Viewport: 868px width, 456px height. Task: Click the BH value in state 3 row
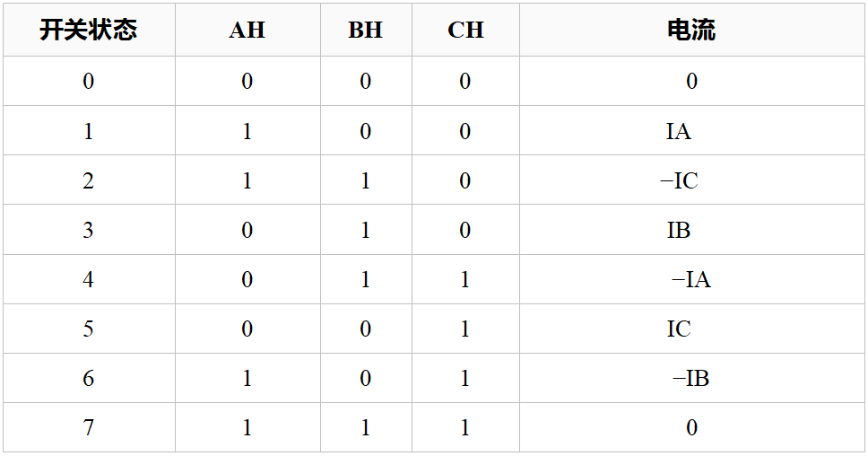(x=365, y=230)
